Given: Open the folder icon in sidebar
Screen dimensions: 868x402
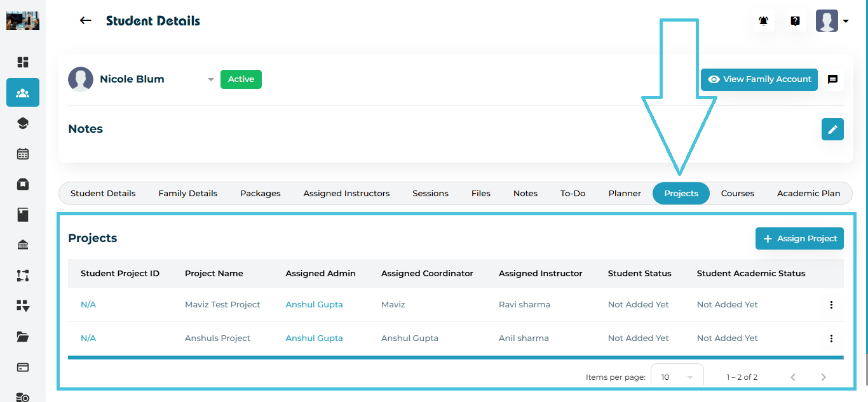Looking at the screenshot, I should [x=23, y=337].
